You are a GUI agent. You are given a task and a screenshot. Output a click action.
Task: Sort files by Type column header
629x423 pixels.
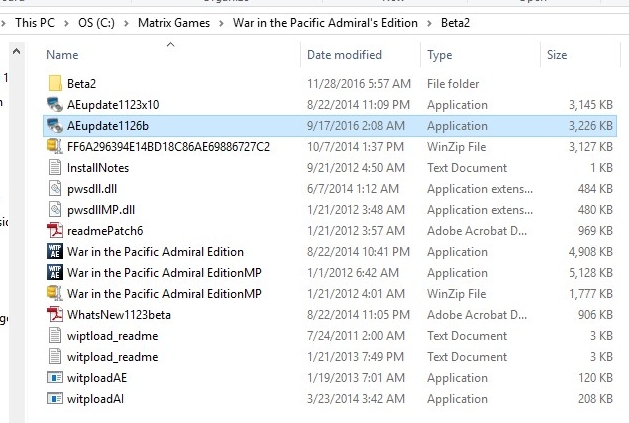pos(440,55)
